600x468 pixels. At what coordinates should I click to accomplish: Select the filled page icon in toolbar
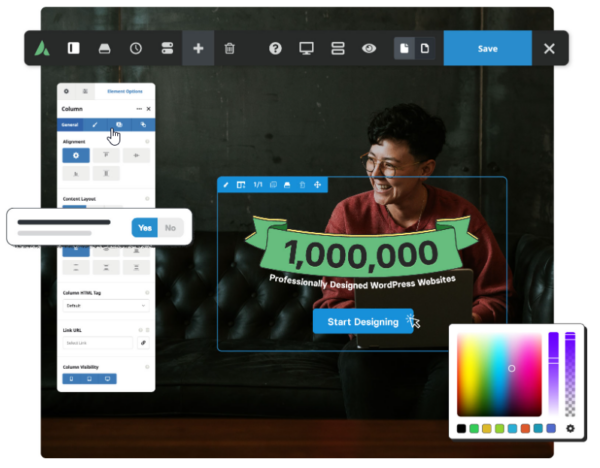click(x=404, y=49)
